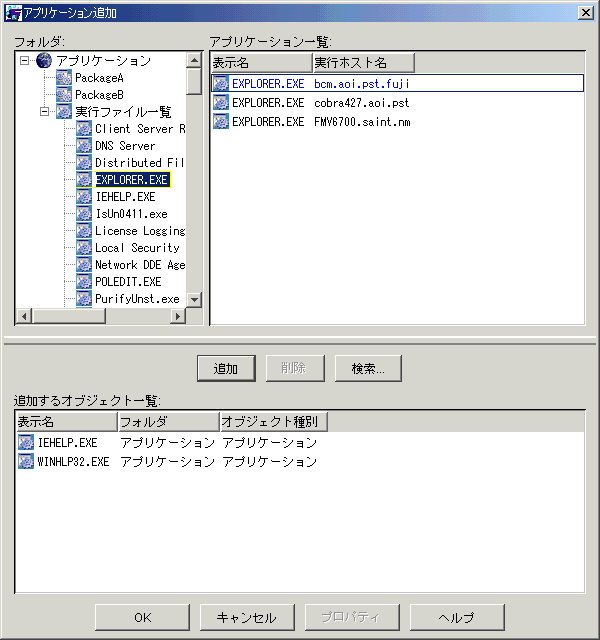
Task: Sort application list by 表示名 header
Action: tap(262, 62)
